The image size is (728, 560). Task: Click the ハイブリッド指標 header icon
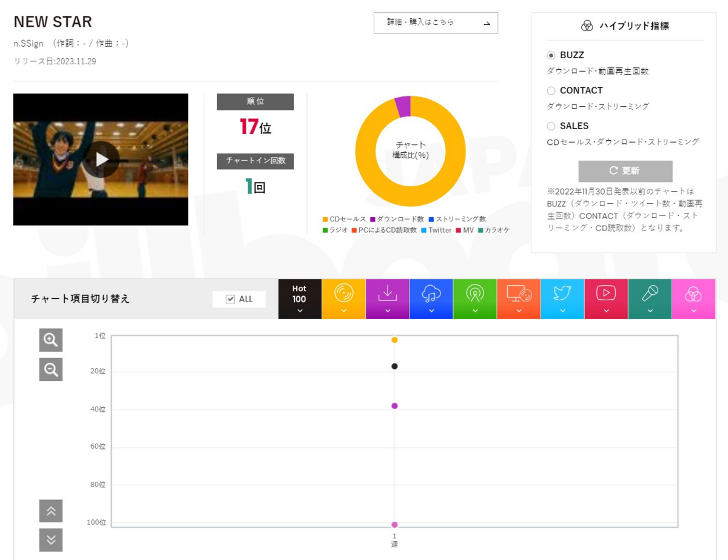[x=587, y=25]
